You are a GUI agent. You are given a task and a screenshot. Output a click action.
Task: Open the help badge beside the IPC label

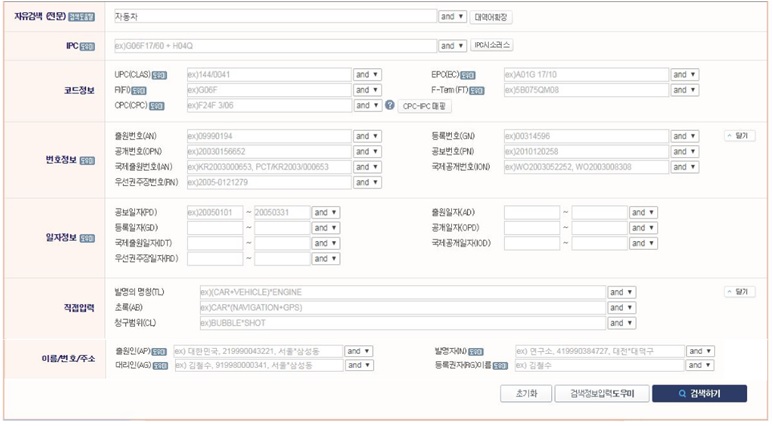pos(87,46)
